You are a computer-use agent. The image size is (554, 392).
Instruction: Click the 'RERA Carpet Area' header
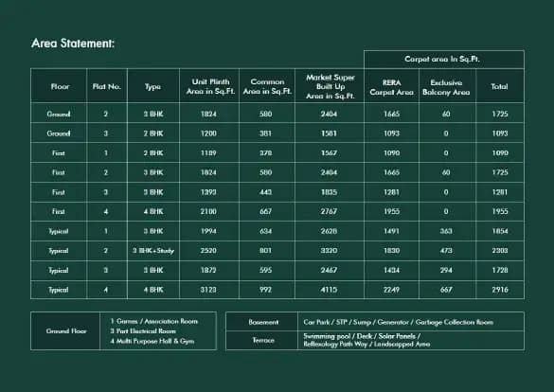pyautogui.click(x=391, y=87)
